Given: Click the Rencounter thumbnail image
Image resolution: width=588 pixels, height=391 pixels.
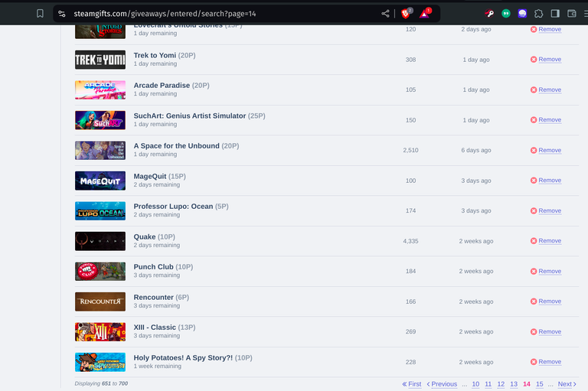Looking at the screenshot, I should [100, 301].
